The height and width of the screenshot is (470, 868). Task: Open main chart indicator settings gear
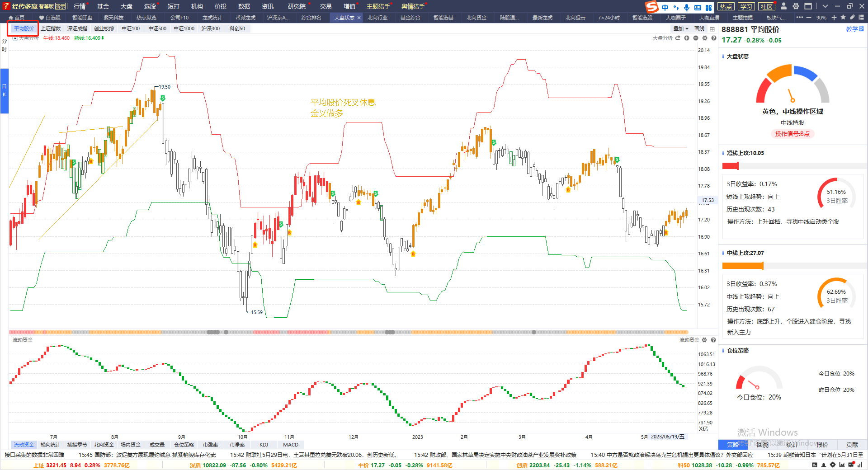tap(705, 38)
